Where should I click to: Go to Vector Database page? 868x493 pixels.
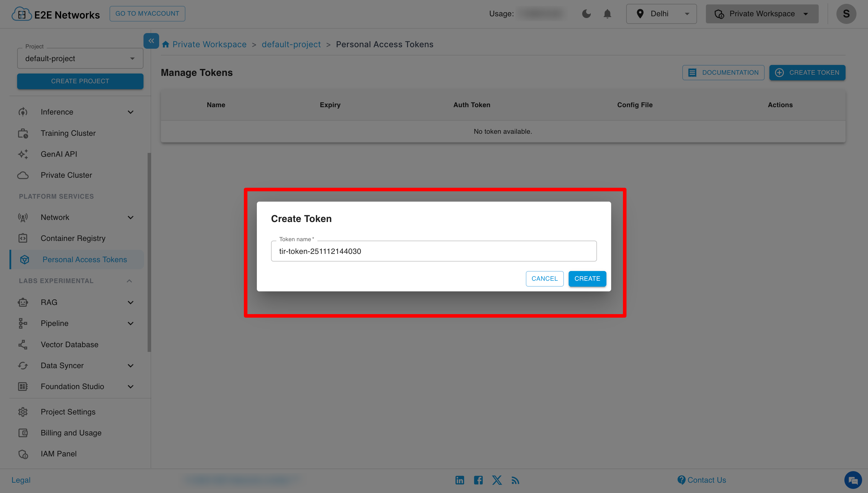coord(69,344)
